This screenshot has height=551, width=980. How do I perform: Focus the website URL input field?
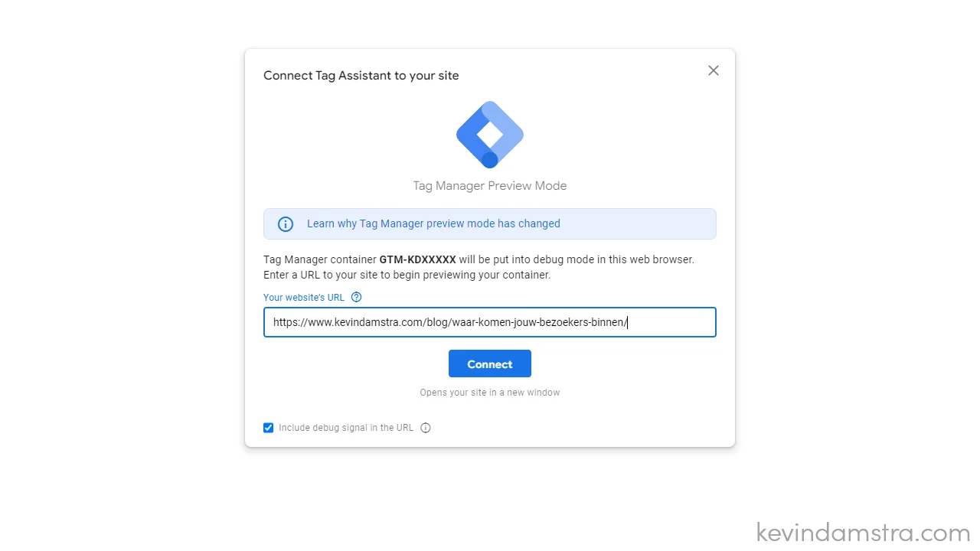(490, 322)
